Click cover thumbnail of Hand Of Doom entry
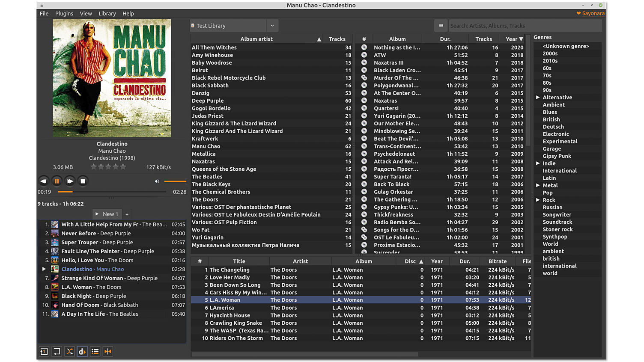 [55, 305]
